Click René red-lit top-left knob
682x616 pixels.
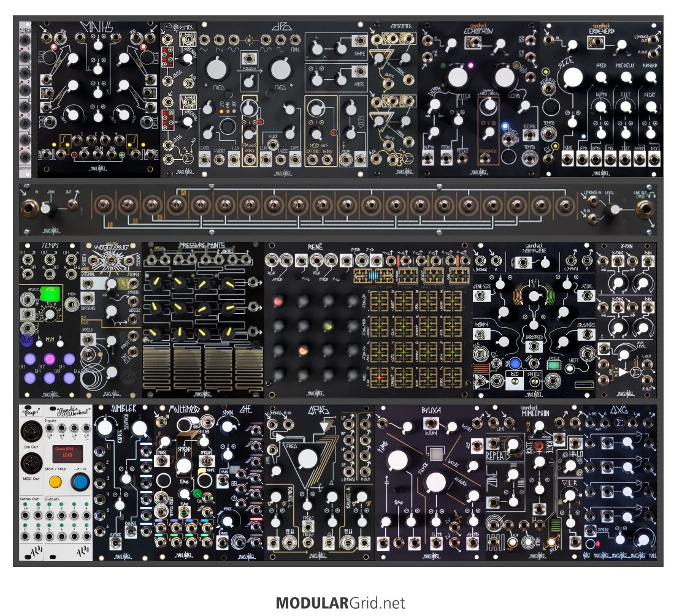point(278,301)
